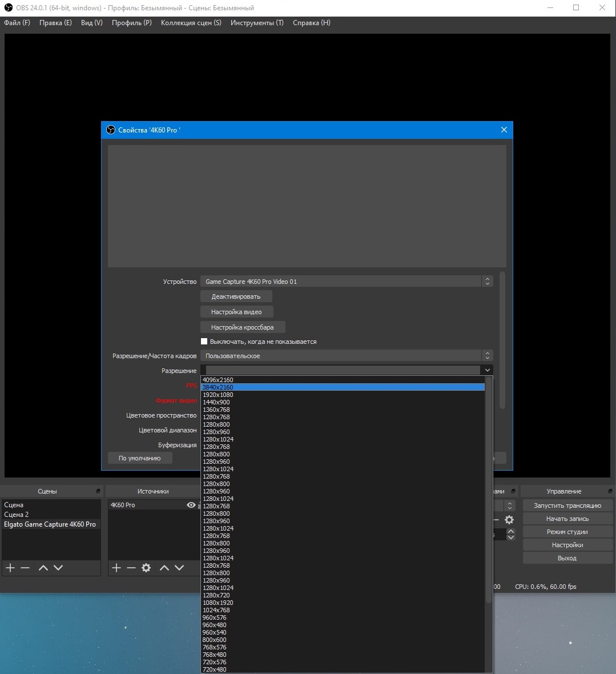This screenshot has width=616, height=674.
Task: Choose 800x600 in the resolution list
Action: (343, 640)
